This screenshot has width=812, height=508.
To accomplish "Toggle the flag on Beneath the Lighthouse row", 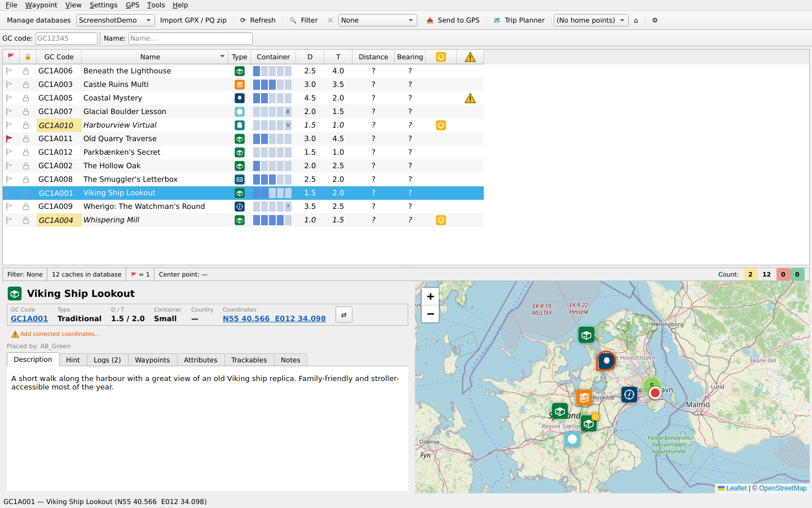I will (x=9, y=71).
